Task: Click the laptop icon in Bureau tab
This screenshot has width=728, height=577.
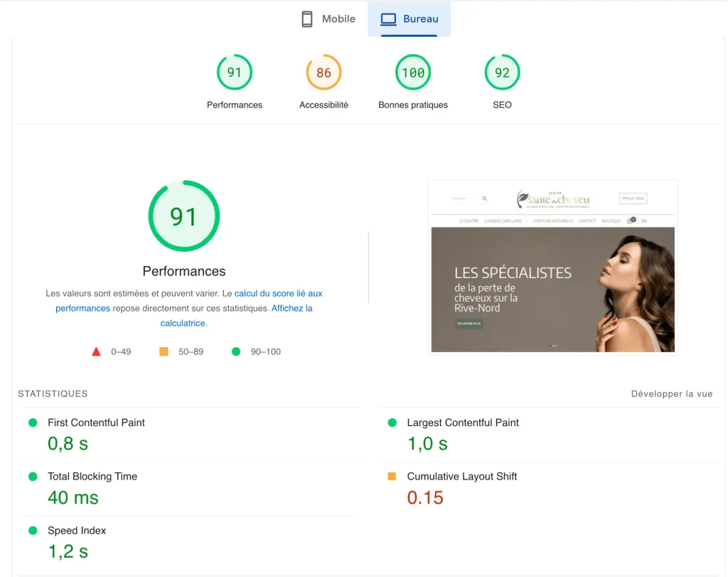Action: [388, 19]
